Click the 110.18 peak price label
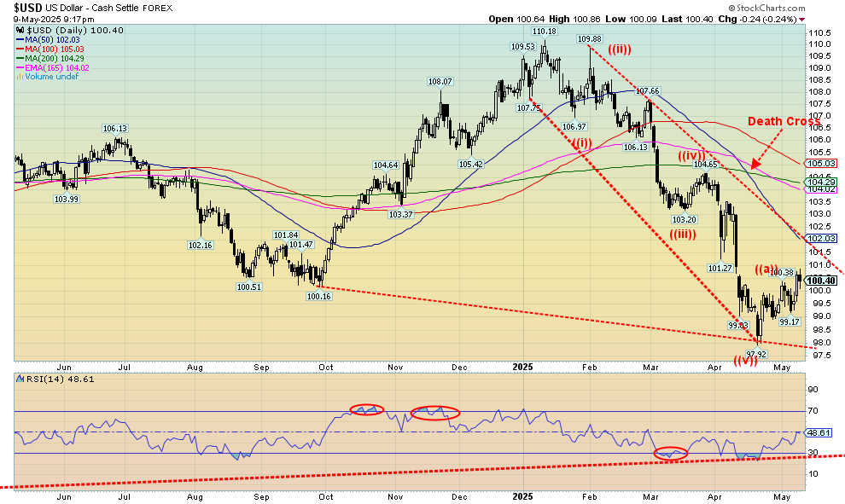Screen dimensions: 845x504 click(545, 32)
